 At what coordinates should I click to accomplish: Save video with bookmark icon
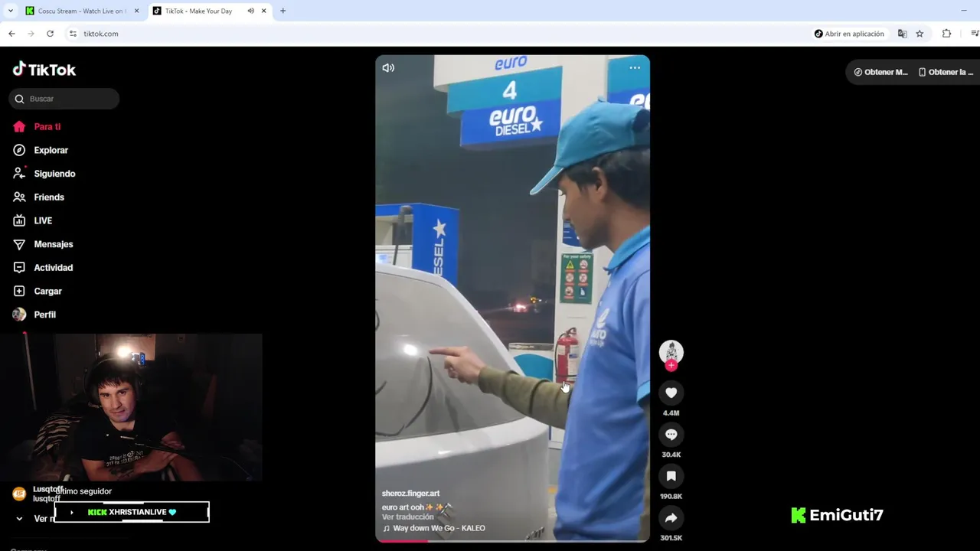coord(671,476)
